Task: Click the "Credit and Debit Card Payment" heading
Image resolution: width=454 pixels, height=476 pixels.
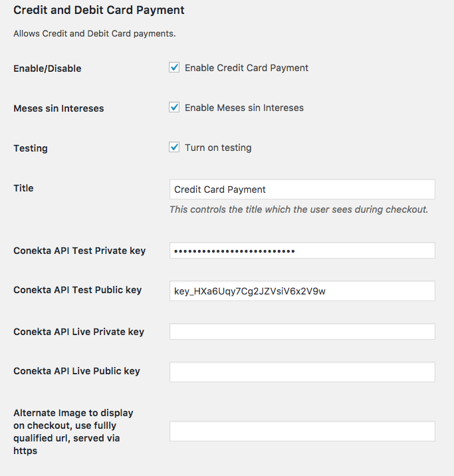Action: [x=99, y=11]
